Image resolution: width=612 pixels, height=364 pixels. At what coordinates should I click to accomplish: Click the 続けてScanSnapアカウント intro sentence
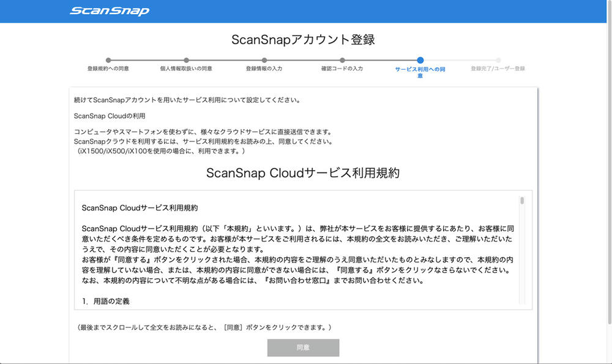pos(188,100)
